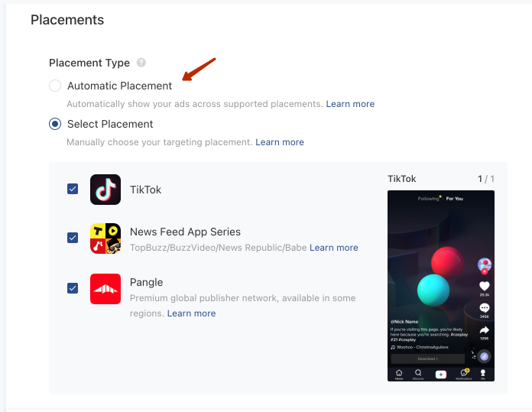Uncheck the News Feed App Series checkbox

tap(73, 238)
